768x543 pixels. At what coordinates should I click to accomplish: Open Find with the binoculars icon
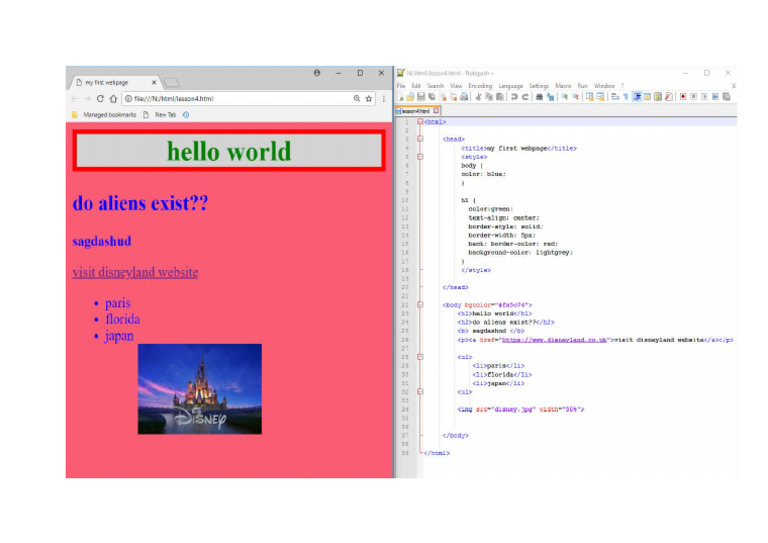point(540,97)
